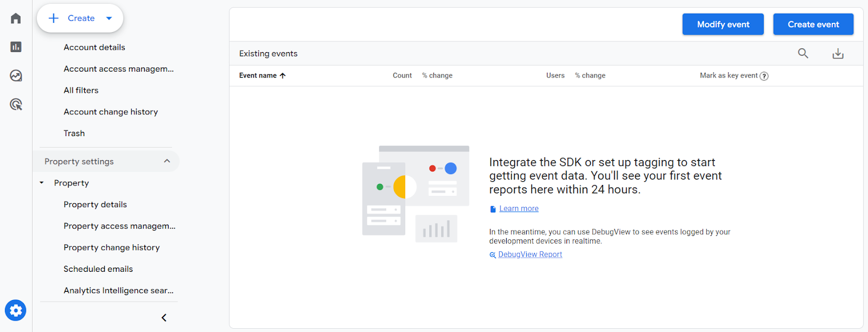Viewport: 868px width, 332px height.
Task: Click the % change header next to Users
Action: [590, 75]
